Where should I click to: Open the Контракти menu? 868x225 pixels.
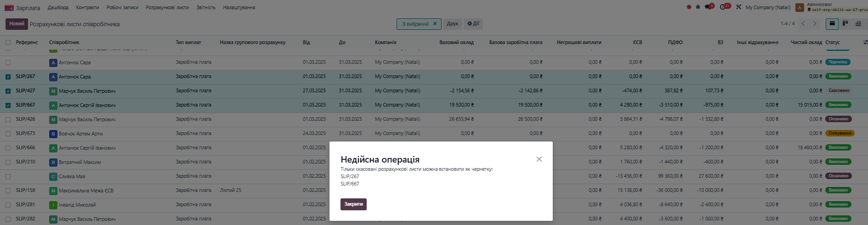click(87, 7)
